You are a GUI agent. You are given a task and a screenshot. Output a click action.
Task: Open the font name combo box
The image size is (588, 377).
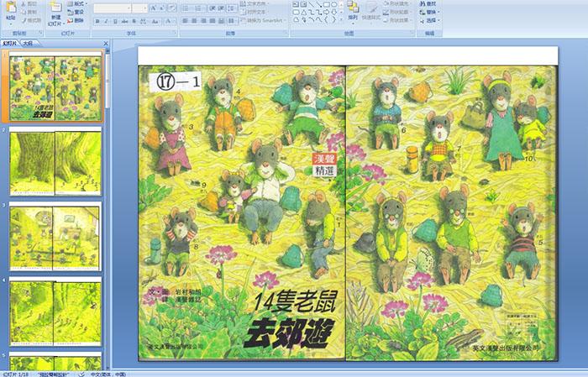pyautogui.click(x=112, y=8)
